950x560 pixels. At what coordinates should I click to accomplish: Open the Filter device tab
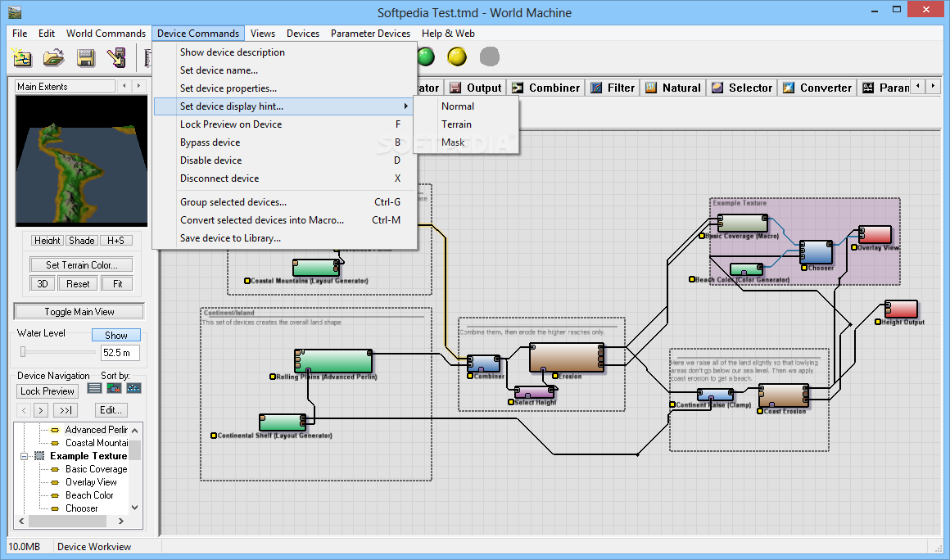click(613, 88)
